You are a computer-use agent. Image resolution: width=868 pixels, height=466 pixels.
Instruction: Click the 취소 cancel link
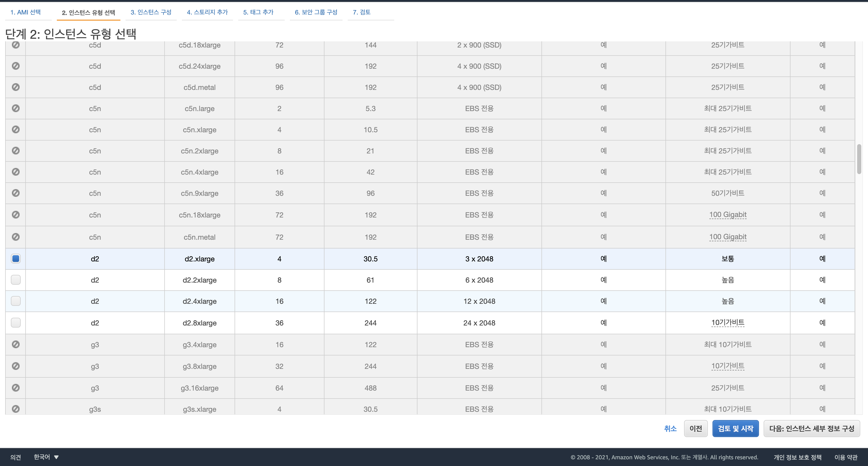pyautogui.click(x=670, y=429)
